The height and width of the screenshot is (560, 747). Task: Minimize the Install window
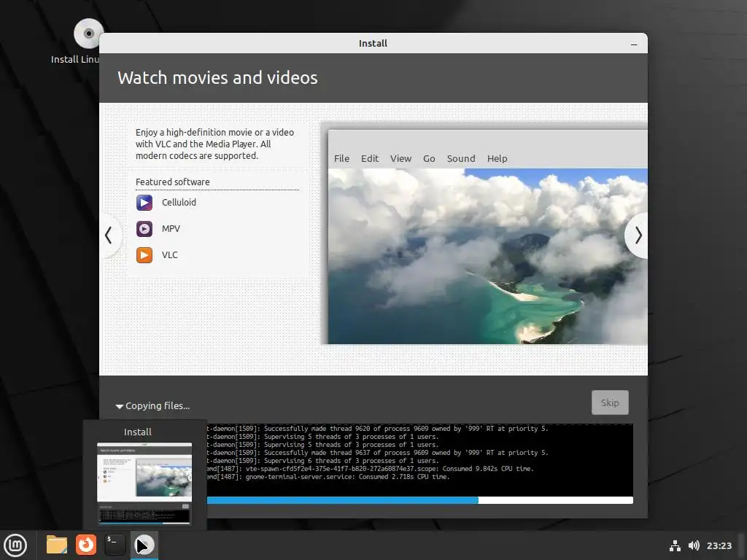[634, 44]
